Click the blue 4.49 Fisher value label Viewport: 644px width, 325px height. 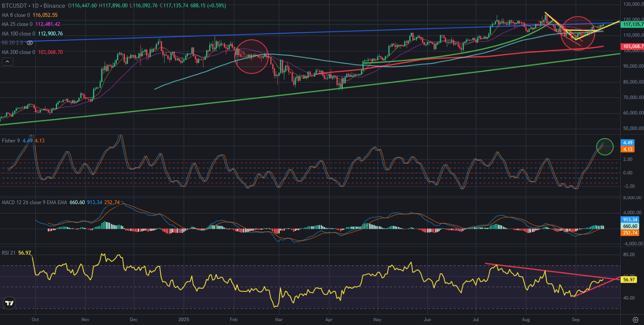tap(627, 142)
